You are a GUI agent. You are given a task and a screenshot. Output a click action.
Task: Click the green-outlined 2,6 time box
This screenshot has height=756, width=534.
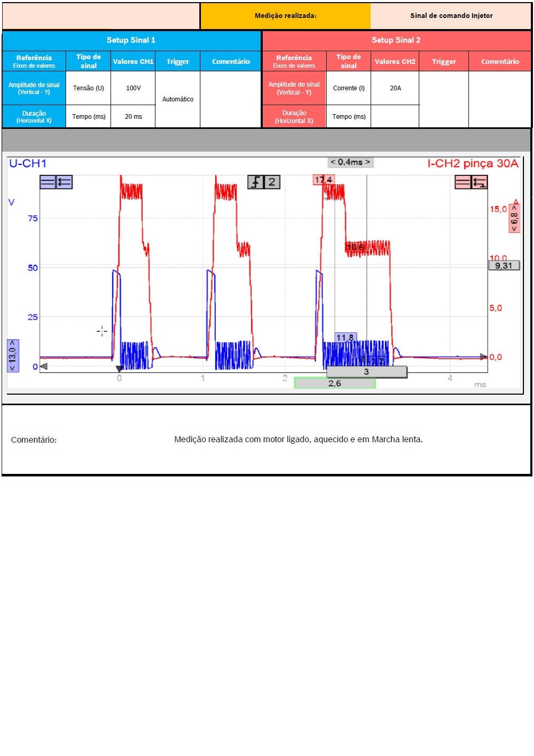335,384
